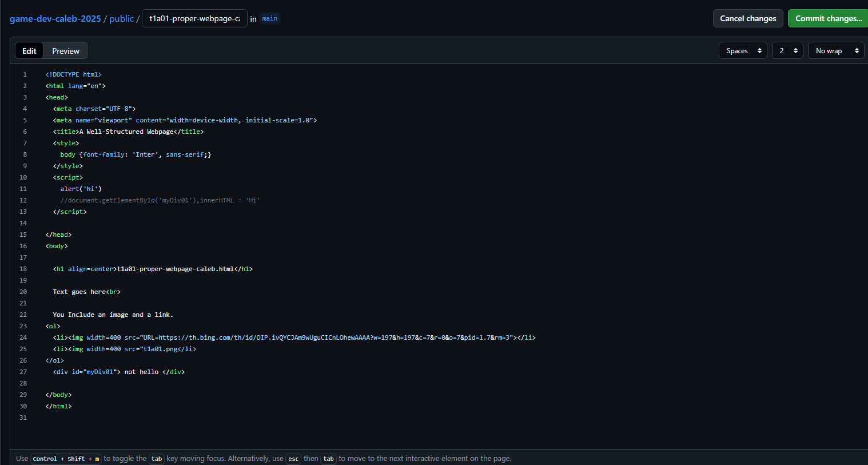Click the div id myDiv01 line

click(119, 372)
